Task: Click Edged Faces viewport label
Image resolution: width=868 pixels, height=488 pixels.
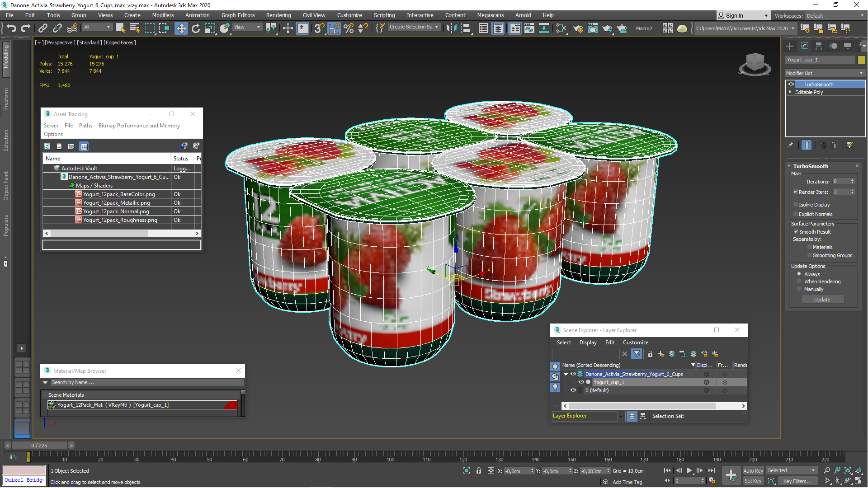Action: [x=120, y=42]
